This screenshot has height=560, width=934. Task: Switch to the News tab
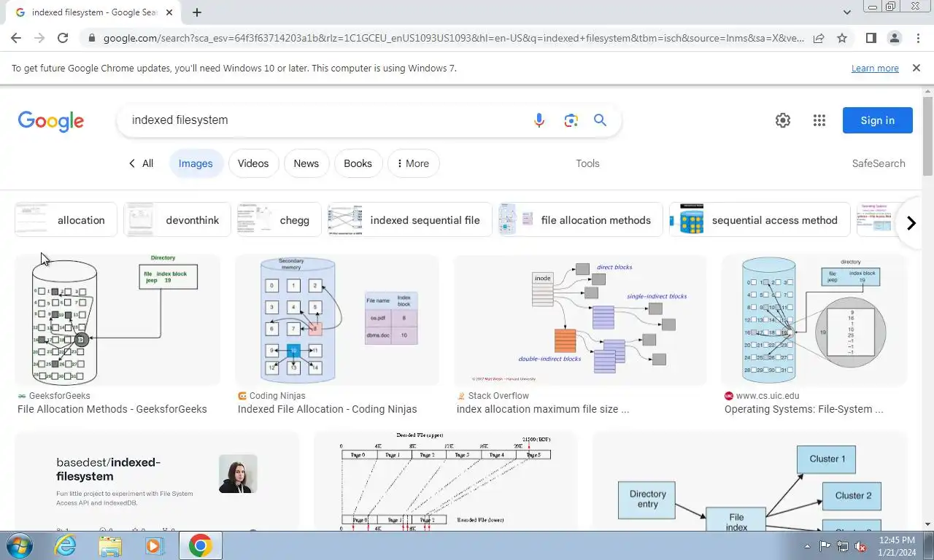coord(306,163)
